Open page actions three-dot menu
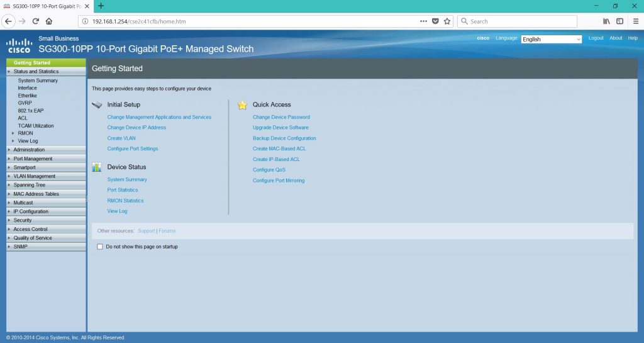This screenshot has height=343, width=644. pos(423,21)
